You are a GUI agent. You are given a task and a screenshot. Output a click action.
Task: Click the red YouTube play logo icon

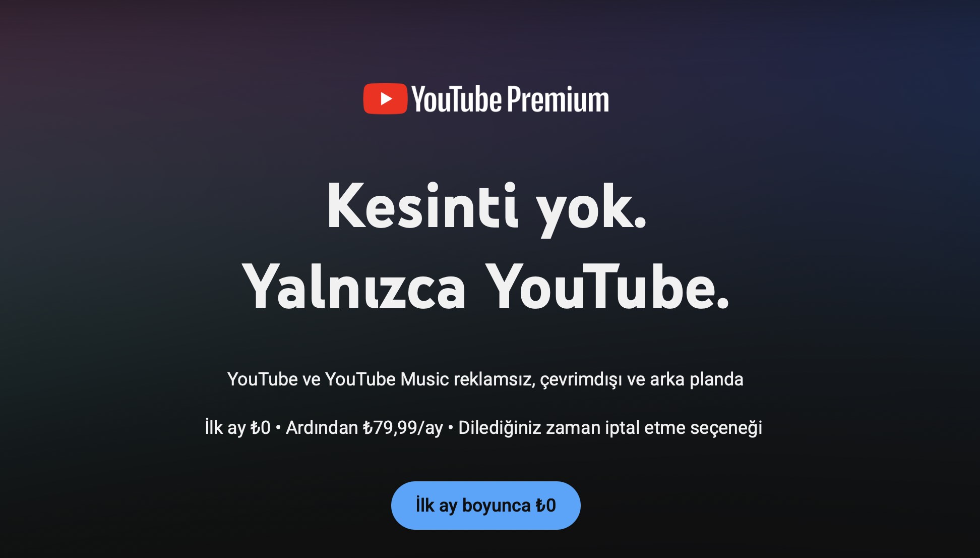(385, 98)
